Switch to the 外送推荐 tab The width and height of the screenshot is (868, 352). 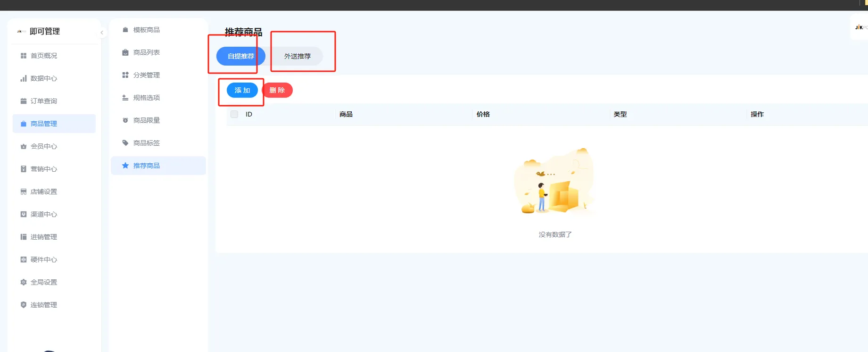[x=297, y=56]
